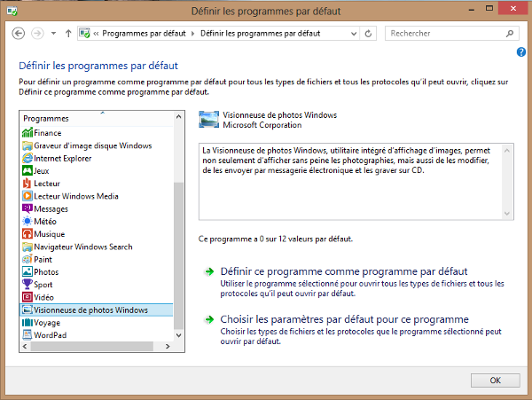Click the Visionneuse de photos icon in list
Viewport: 532px width, 400px height.
(27, 310)
